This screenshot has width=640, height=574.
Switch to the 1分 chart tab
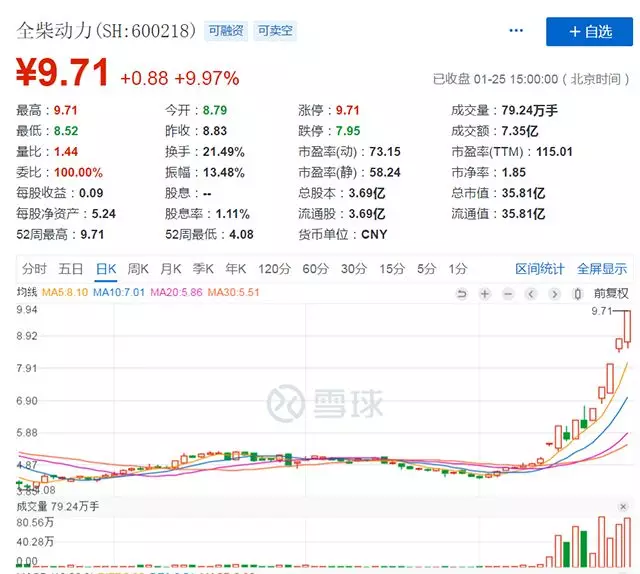[x=458, y=269]
